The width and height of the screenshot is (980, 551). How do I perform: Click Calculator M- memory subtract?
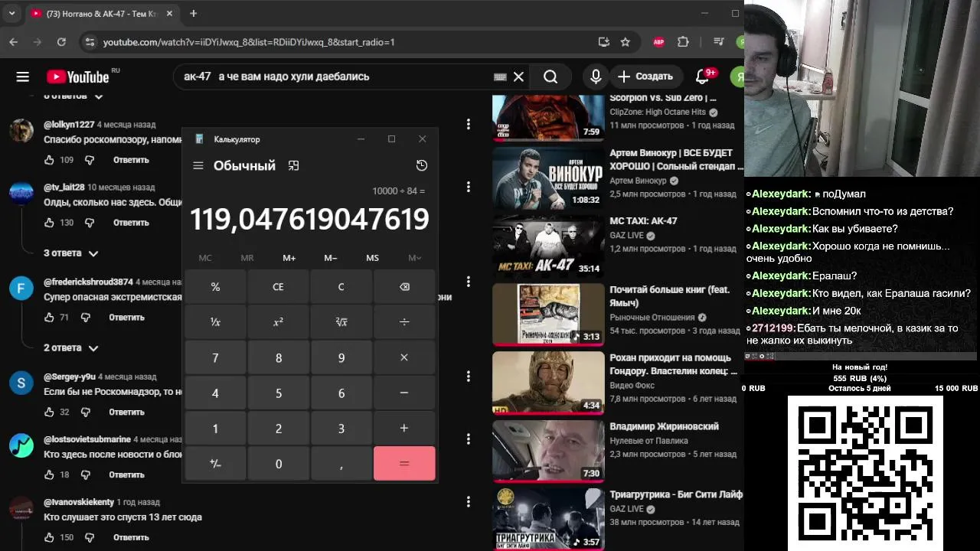click(331, 258)
